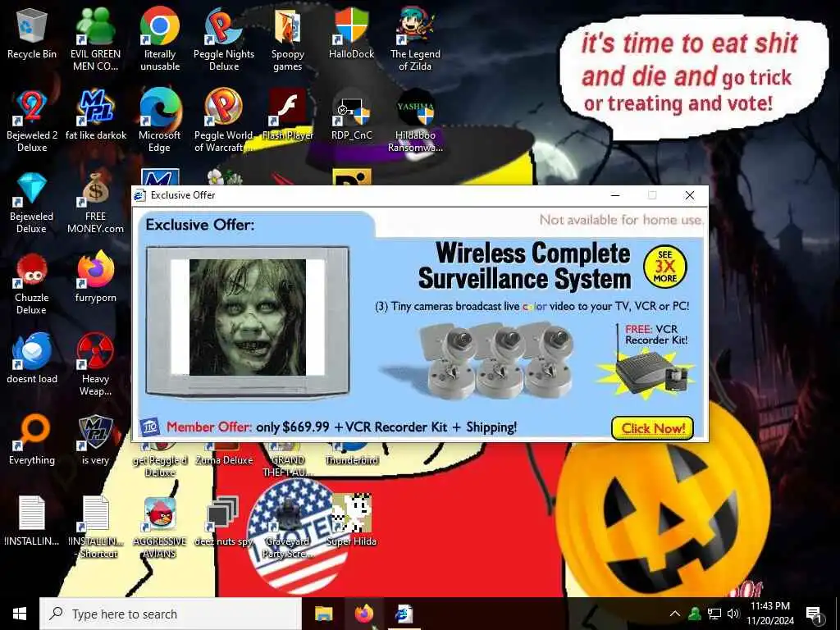Click the Exclusive Offer title bar icon
Viewport: 840px width, 630px height.
point(139,195)
